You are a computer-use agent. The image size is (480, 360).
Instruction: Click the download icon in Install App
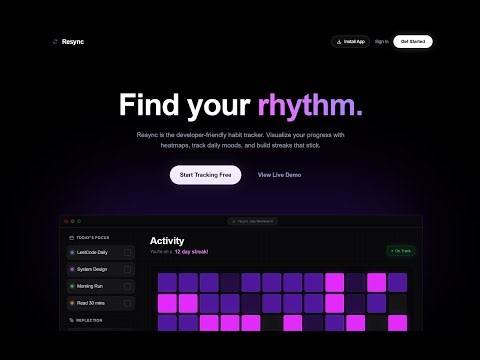pos(339,42)
